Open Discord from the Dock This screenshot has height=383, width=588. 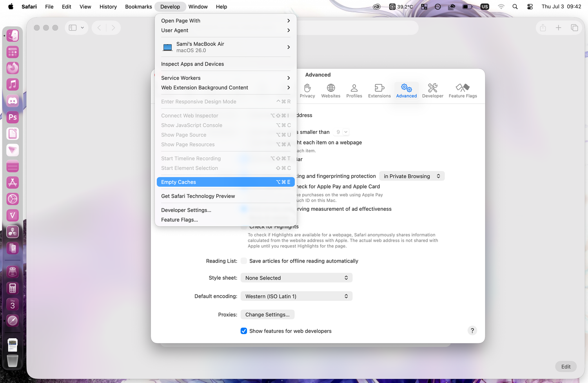(x=13, y=101)
